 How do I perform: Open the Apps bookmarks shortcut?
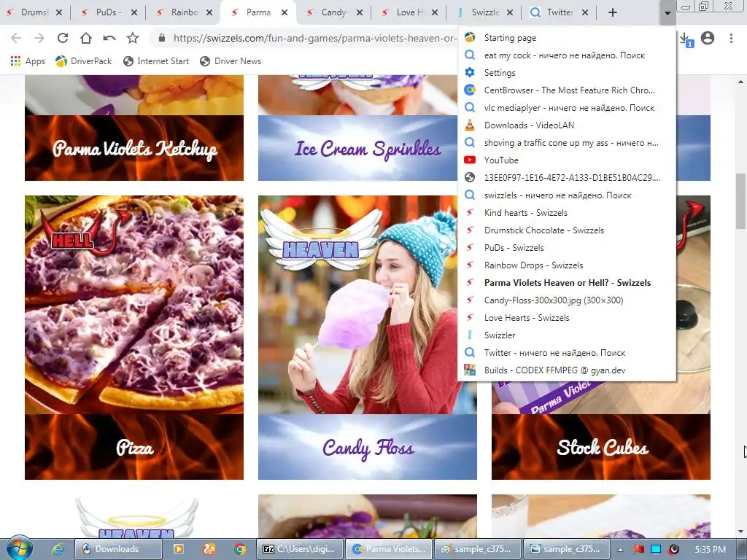point(28,61)
